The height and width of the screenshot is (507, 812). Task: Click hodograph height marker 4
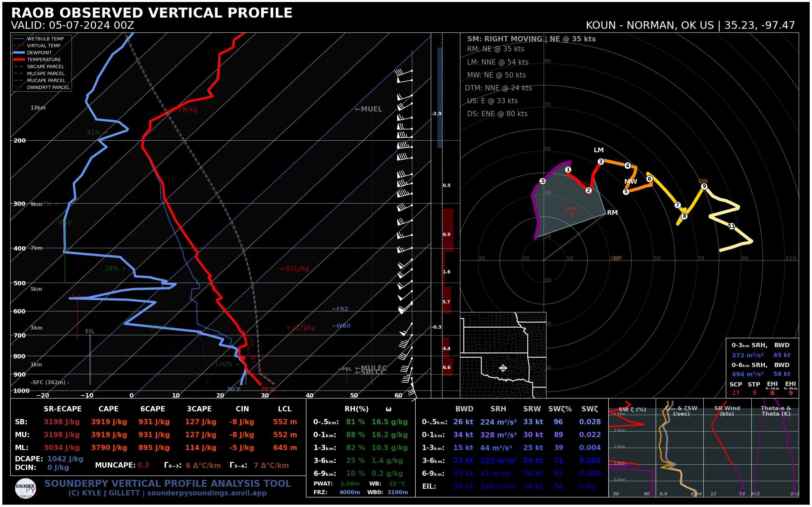(x=628, y=166)
